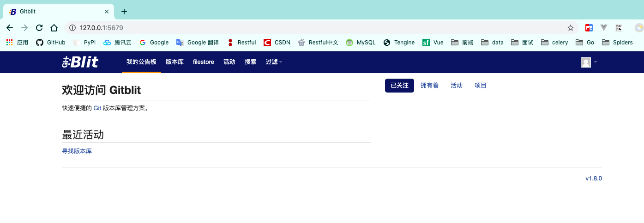Open the 应用 apps bookmark
The image size is (644, 223).
(17, 43)
